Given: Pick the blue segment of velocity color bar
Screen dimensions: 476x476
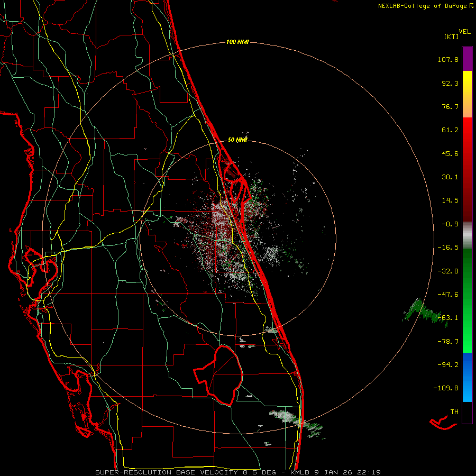Looking at the screenshot, I should [467, 377].
